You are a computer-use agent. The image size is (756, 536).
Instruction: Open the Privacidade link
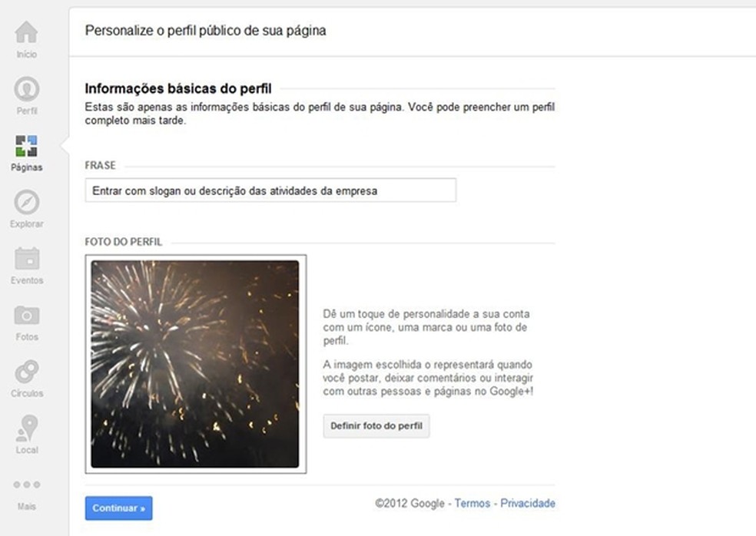click(528, 503)
